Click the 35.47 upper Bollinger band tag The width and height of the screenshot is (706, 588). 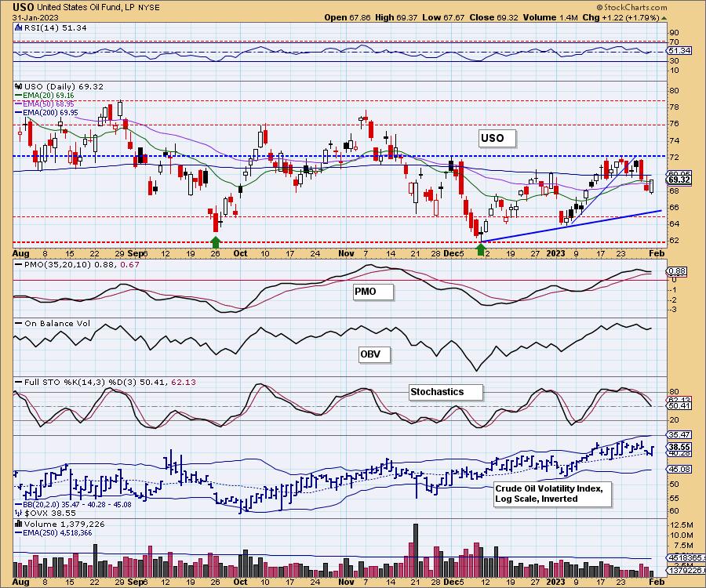click(679, 435)
